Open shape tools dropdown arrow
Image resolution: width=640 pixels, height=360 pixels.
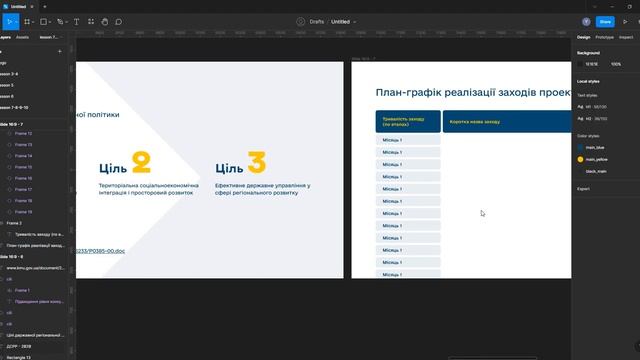pos(50,22)
